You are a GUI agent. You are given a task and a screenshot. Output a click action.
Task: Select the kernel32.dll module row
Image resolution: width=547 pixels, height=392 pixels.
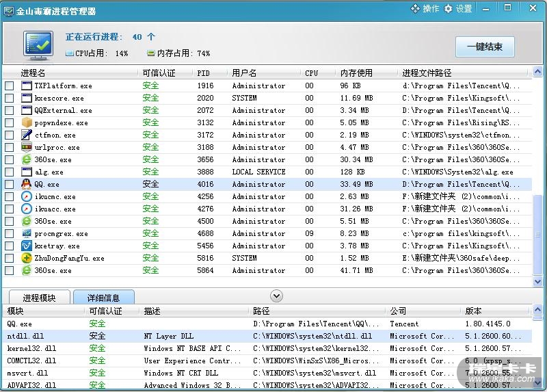(x=267, y=348)
